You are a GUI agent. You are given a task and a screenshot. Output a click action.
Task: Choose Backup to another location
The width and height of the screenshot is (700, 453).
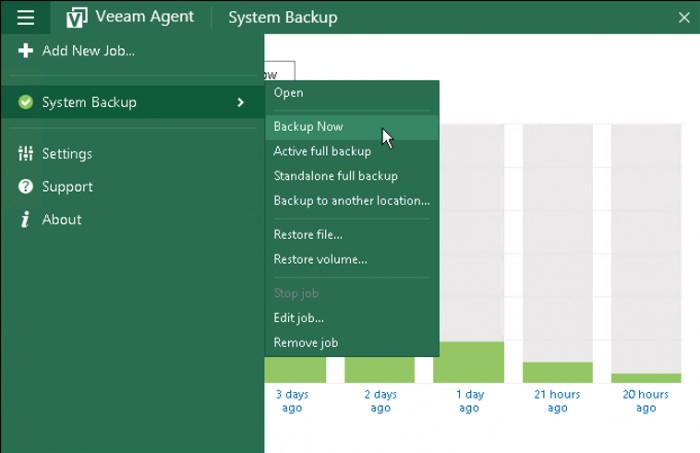tap(352, 201)
